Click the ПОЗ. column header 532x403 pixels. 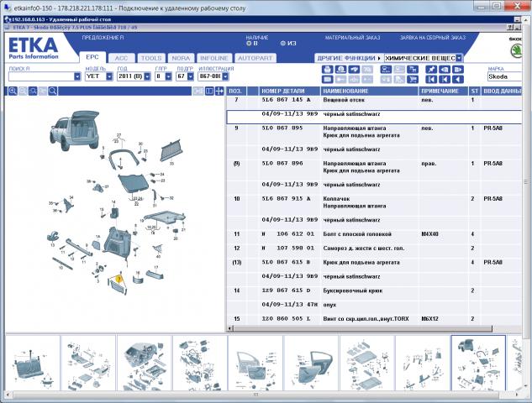point(237,91)
